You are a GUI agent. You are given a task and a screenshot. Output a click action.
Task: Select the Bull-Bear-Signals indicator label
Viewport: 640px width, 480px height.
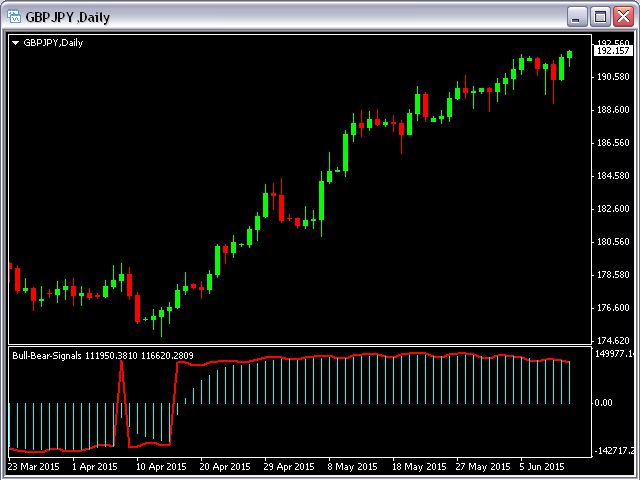pos(47,356)
